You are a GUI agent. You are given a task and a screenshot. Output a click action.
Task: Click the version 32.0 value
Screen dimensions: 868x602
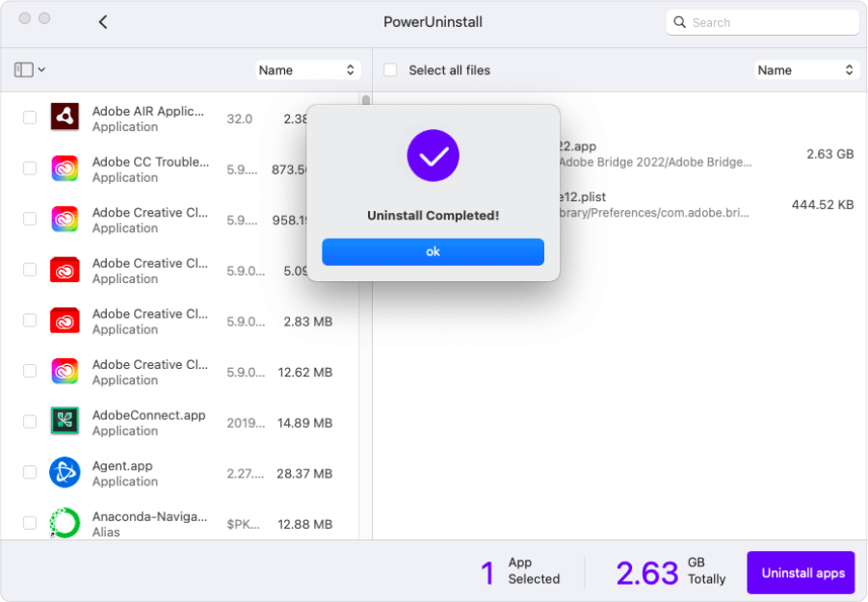(239, 119)
